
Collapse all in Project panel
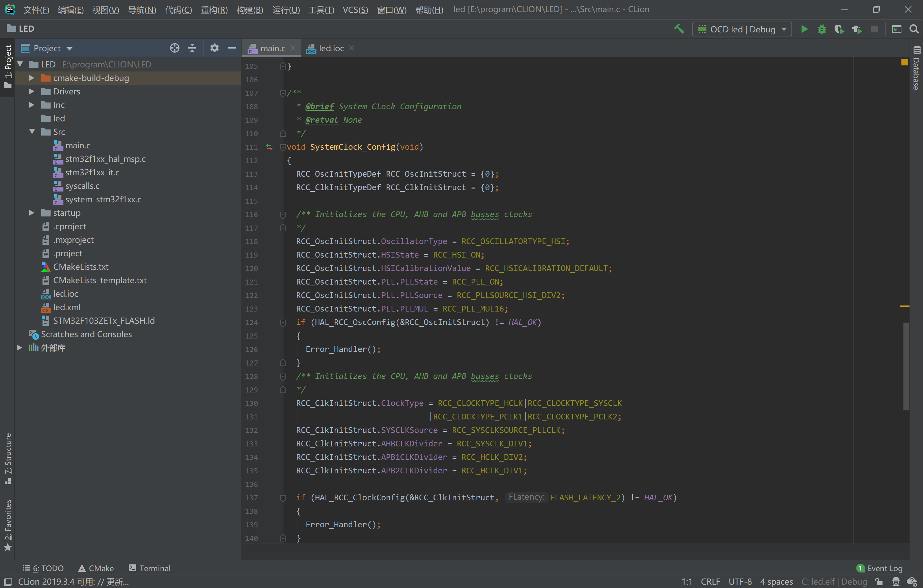click(192, 48)
